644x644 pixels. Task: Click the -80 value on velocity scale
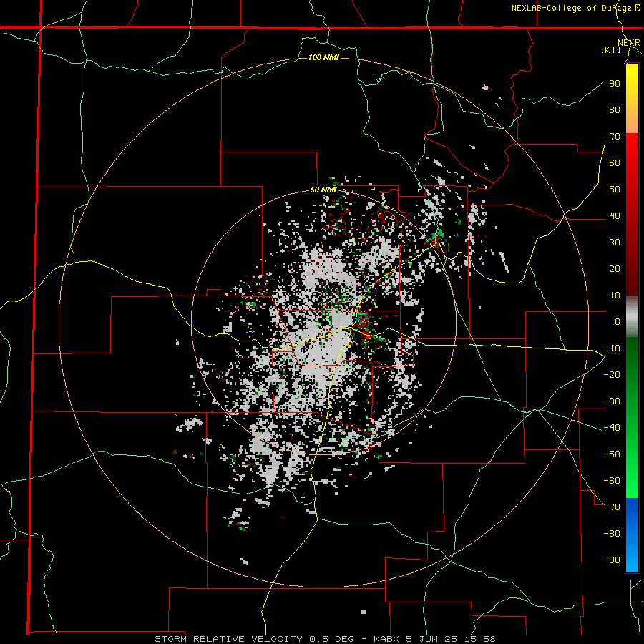point(612,534)
